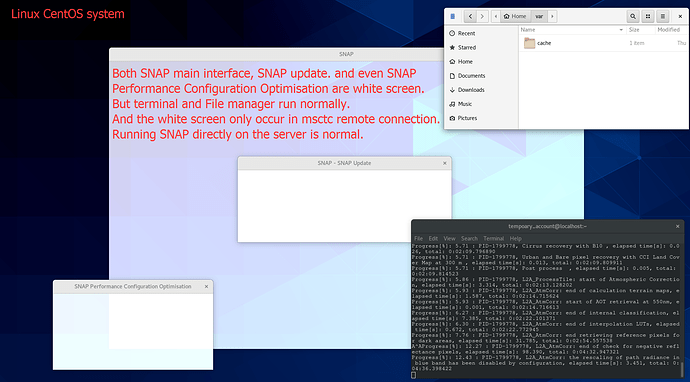
Task: Close the SNAP Update dialog
Action: [x=444, y=163]
